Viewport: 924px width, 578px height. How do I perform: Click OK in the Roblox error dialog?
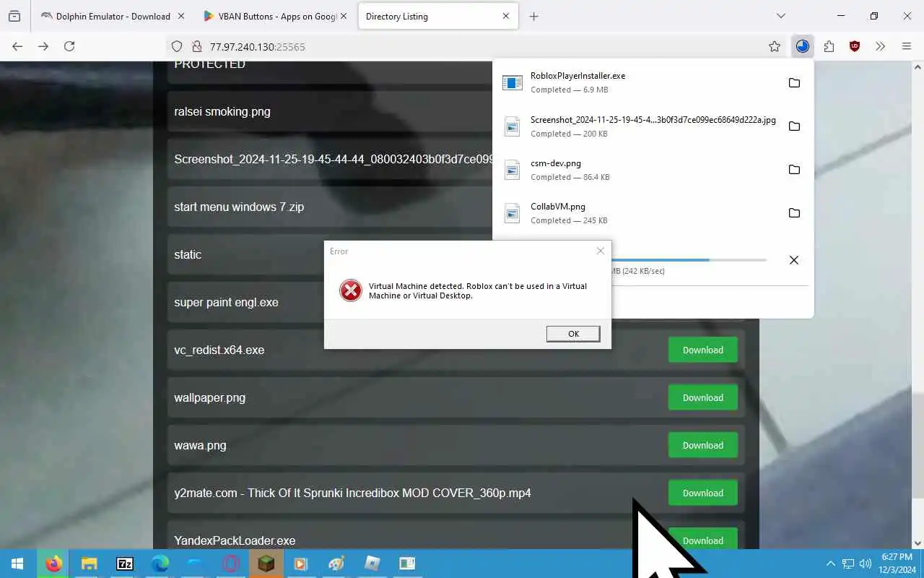tap(573, 334)
